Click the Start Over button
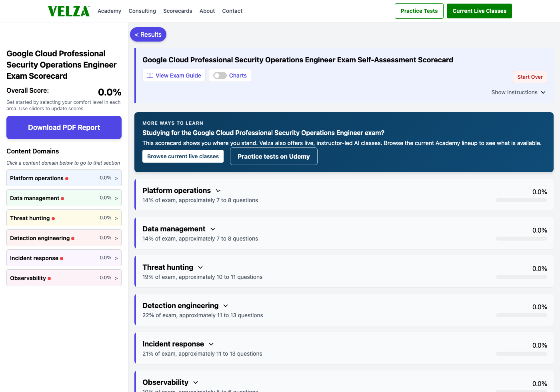 pos(530,77)
